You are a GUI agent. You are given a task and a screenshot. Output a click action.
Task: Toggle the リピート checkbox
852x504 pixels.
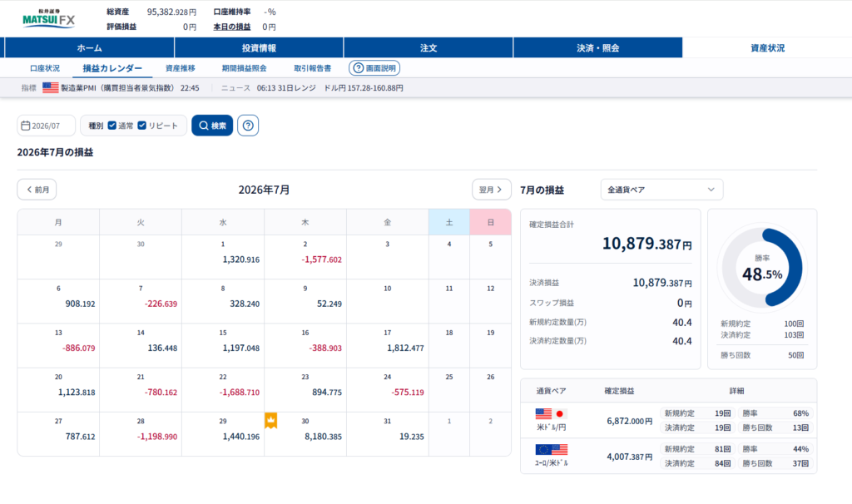(x=141, y=126)
